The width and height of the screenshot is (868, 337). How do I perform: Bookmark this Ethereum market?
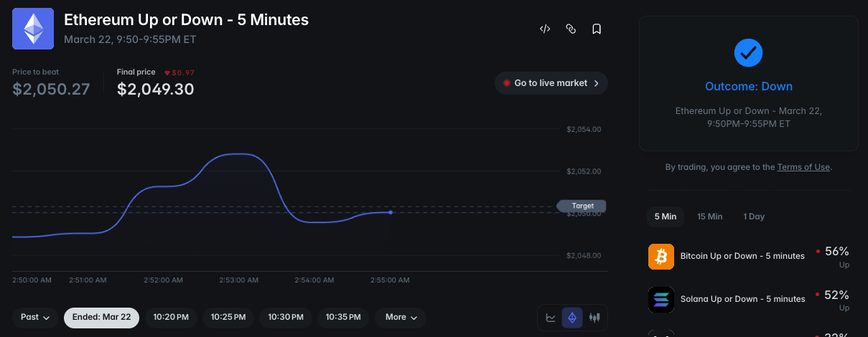coord(597,29)
